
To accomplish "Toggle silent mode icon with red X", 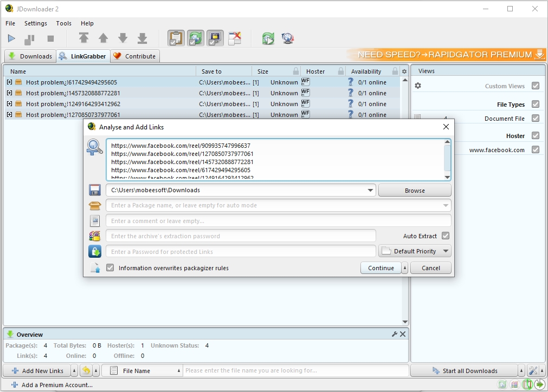I will pos(235,38).
